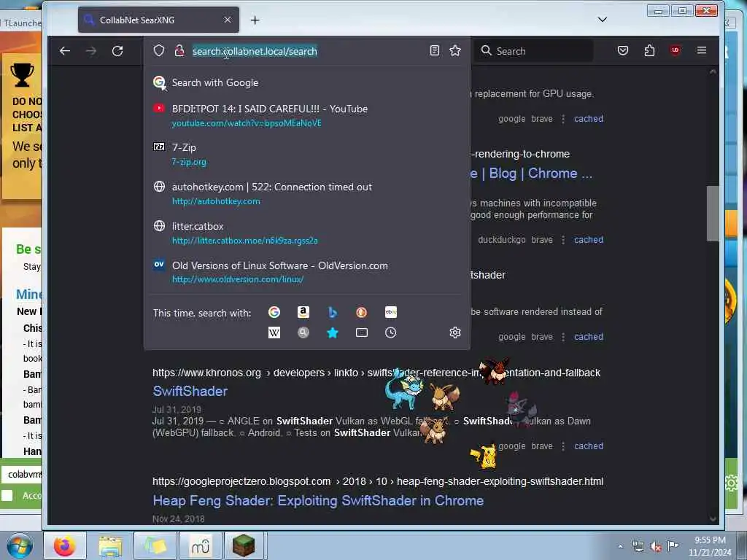Bookmark this page with the star icon
This screenshot has height=560, width=747.
[x=455, y=50]
